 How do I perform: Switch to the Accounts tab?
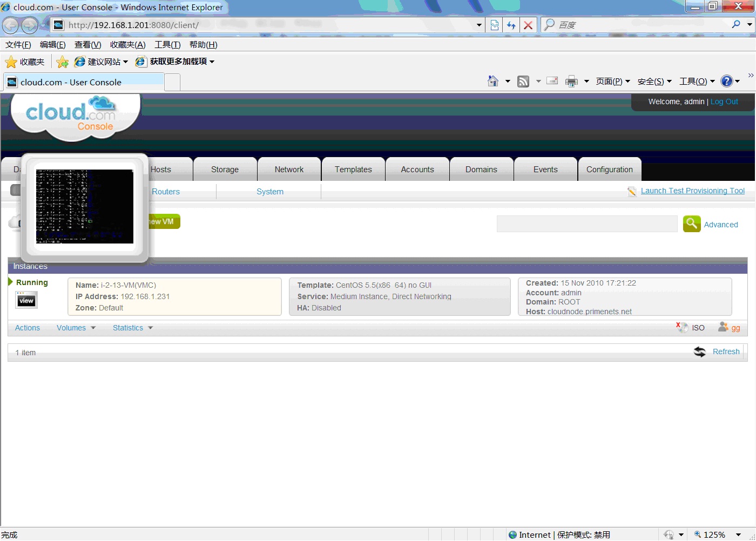(417, 169)
